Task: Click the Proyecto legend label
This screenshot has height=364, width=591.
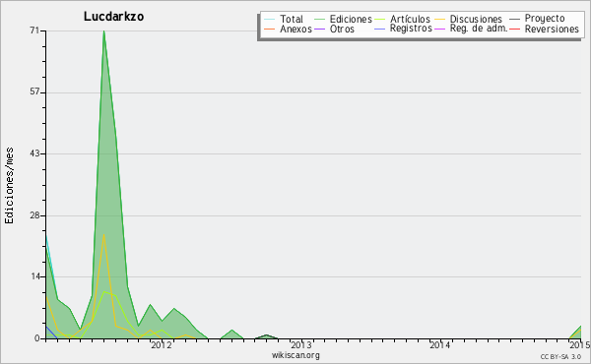Action: click(x=545, y=19)
